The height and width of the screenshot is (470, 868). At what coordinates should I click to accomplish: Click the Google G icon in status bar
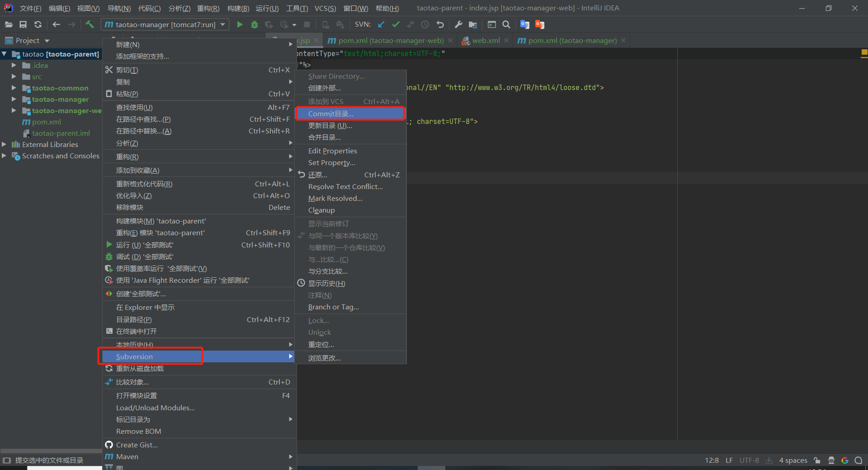click(844, 460)
